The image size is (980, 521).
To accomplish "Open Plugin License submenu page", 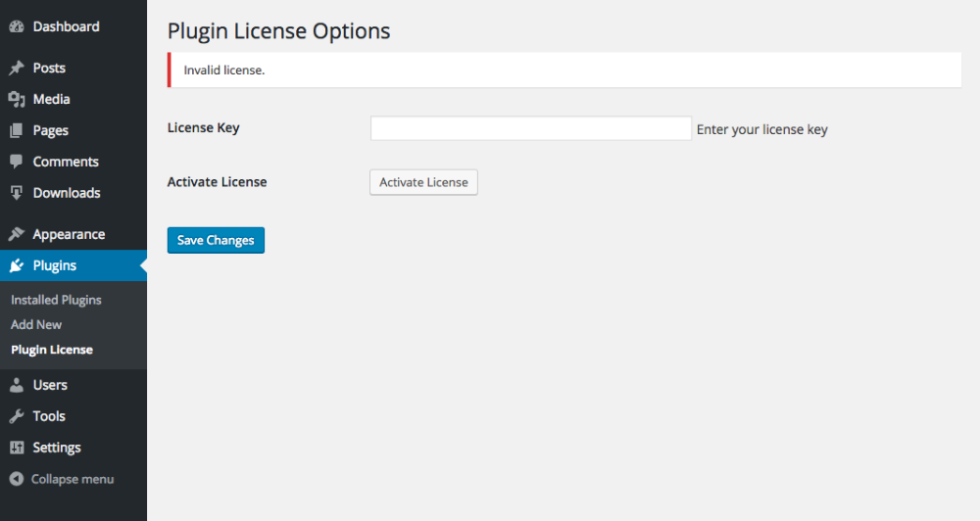I will click(x=52, y=350).
